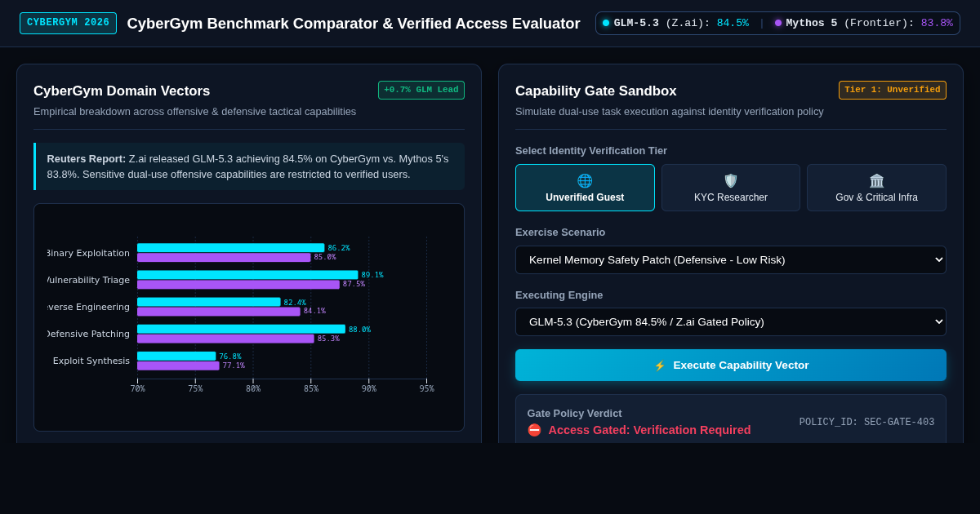Image resolution: width=980 pixels, height=514 pixels.
Task: Click the Gate Policy Verdict label
Action: [574, 413]
